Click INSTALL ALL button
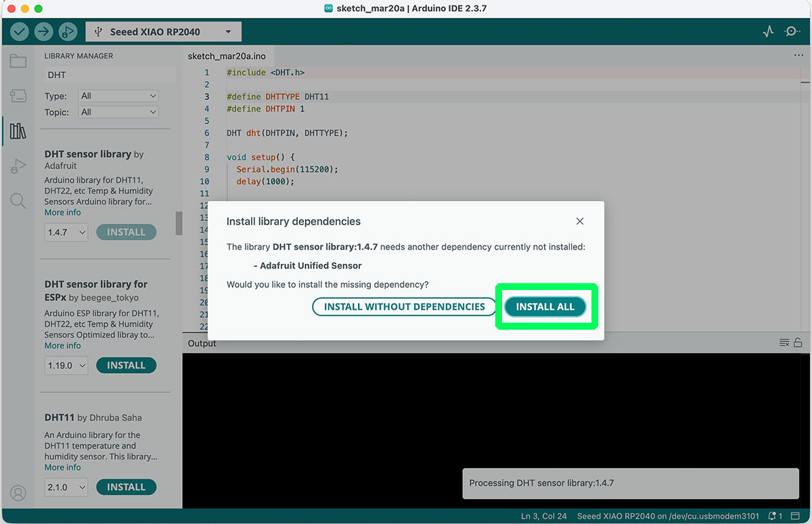The width and height of the screenshot is (812, 524). tap(545, 306)
